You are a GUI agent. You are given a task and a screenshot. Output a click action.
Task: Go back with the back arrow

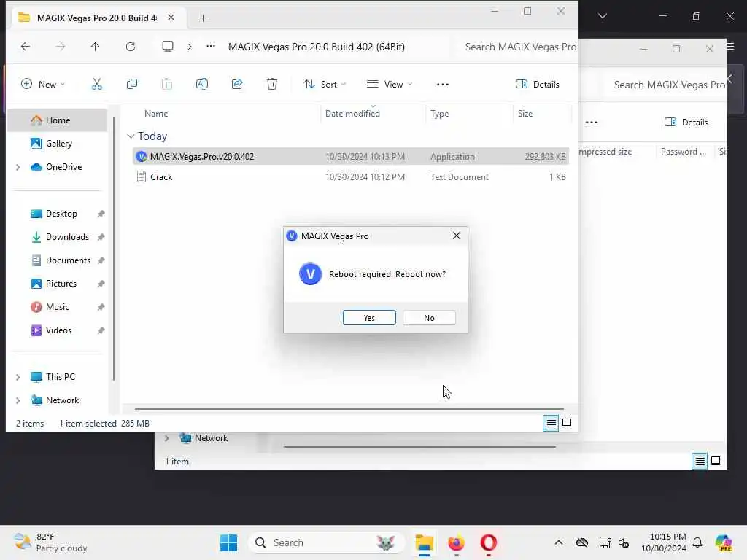coord(26,46)
